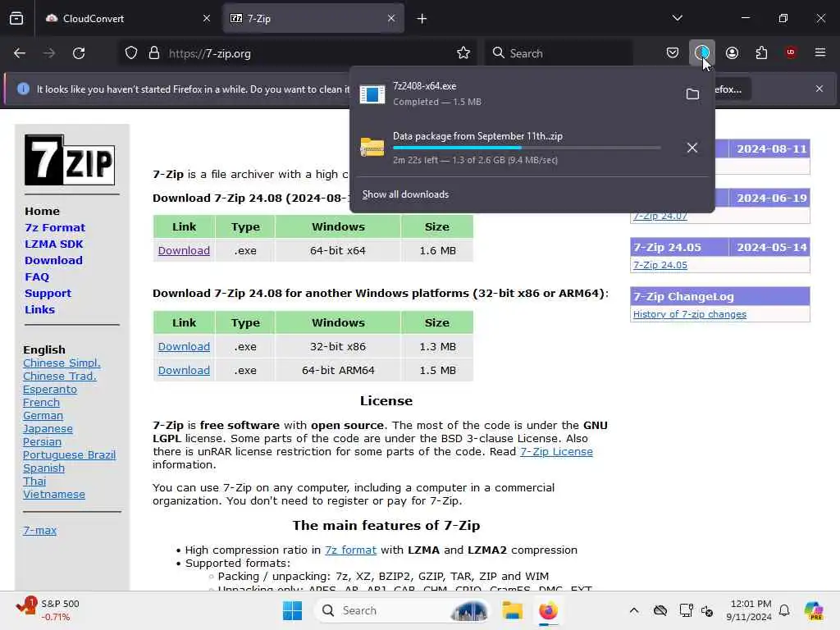Viewport: 840px width, 630px height.
Task: Click the Data package download progress bar
Action: point(526,148)
